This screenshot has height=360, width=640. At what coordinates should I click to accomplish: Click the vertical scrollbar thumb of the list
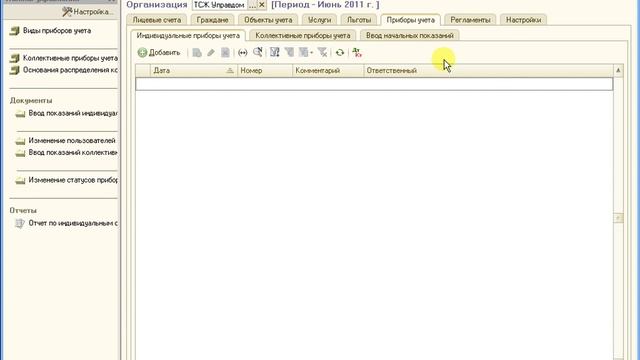[x=618, y=218]
